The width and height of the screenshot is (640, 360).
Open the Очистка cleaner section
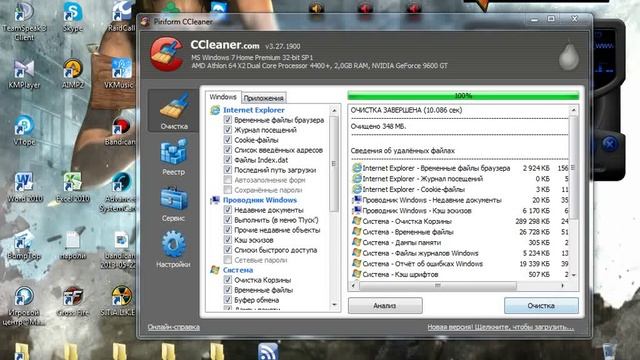(174, 111)
